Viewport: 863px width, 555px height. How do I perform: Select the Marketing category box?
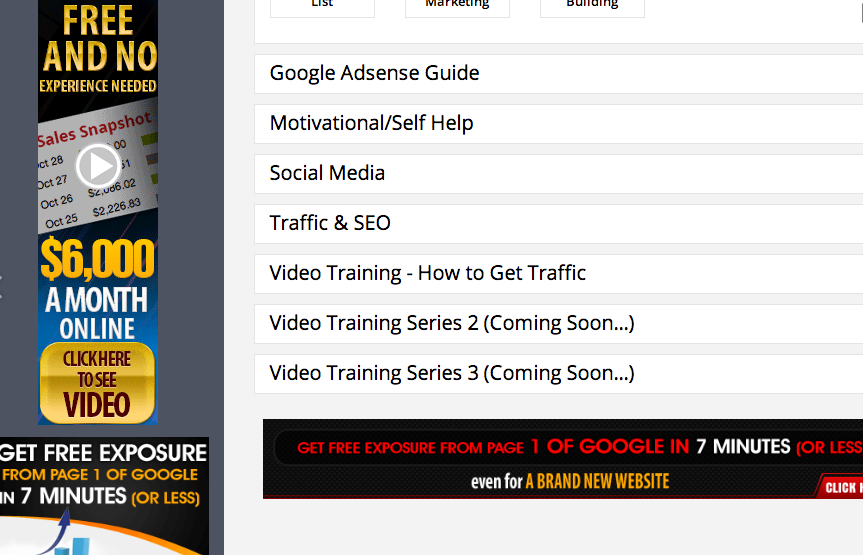457,7
